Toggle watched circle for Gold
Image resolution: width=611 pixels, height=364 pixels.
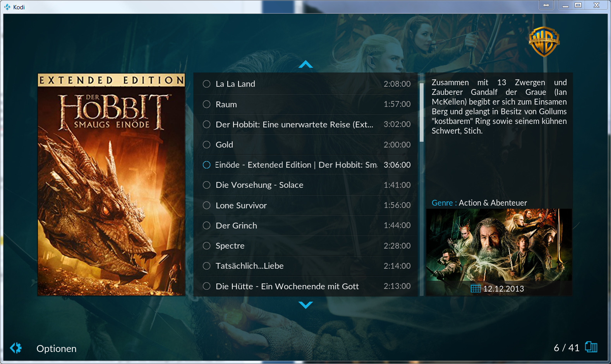[207, 144]
